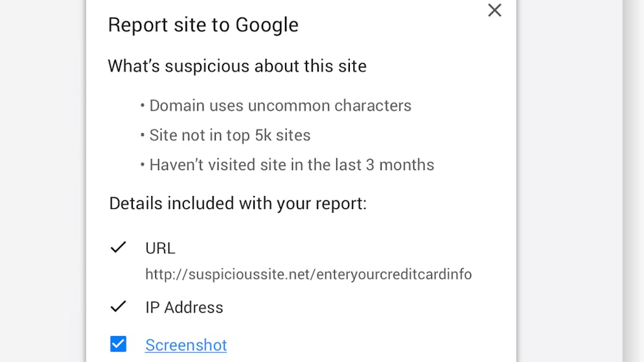644x362 pixels.
Task: Click dimmed background right of the dialog
Action: point(569,182)
